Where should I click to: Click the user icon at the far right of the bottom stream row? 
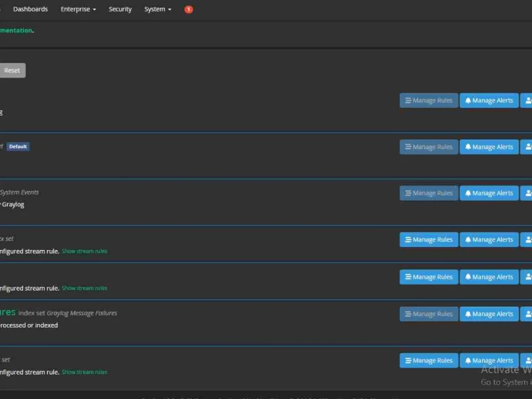527,360
